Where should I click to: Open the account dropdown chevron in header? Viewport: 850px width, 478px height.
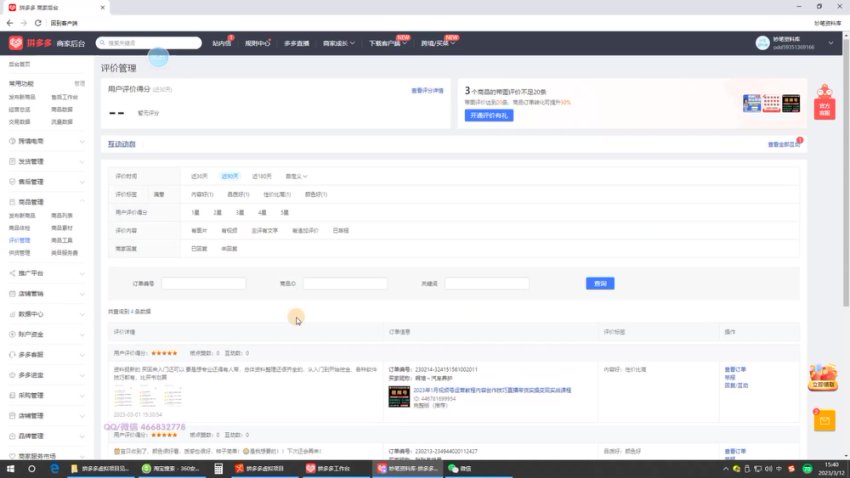[830, 43]
